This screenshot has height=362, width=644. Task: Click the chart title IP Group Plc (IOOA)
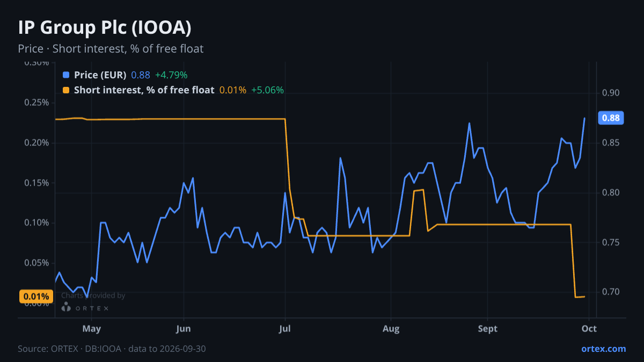pyautogui.click(x=105, y=27)
